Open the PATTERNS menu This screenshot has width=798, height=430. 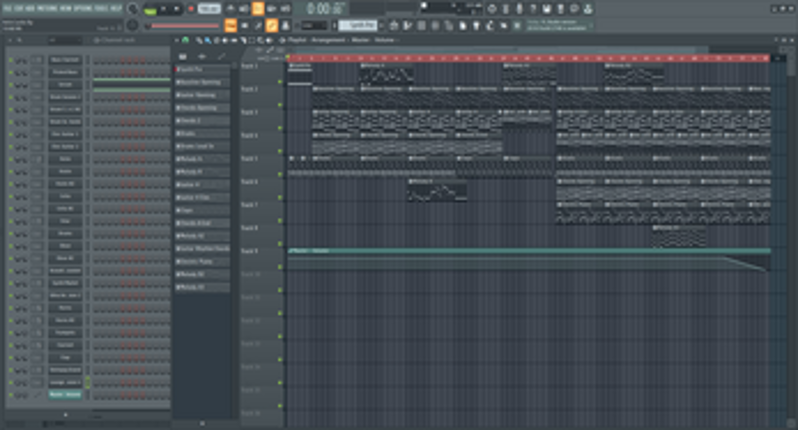click(x=47, y=9)
